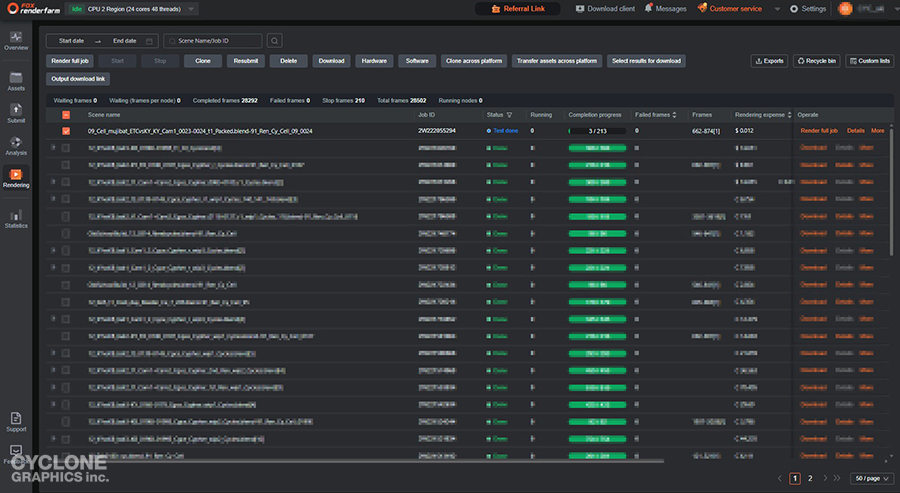900x493 pixels.
Task: Click the 3 / 213 progress bar
Action: pyautogui.click(x=597, y=131)
